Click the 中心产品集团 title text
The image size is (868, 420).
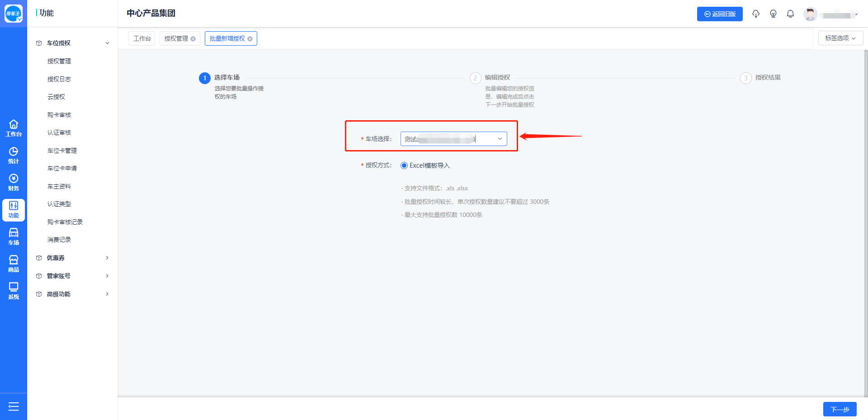click(151, 13)
